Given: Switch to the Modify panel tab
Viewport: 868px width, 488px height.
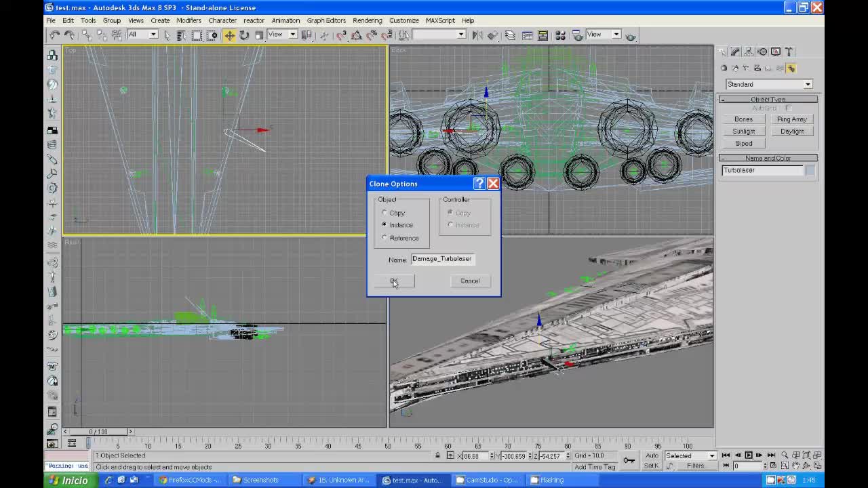Looking at the screenshot, I should pos(736,52).
